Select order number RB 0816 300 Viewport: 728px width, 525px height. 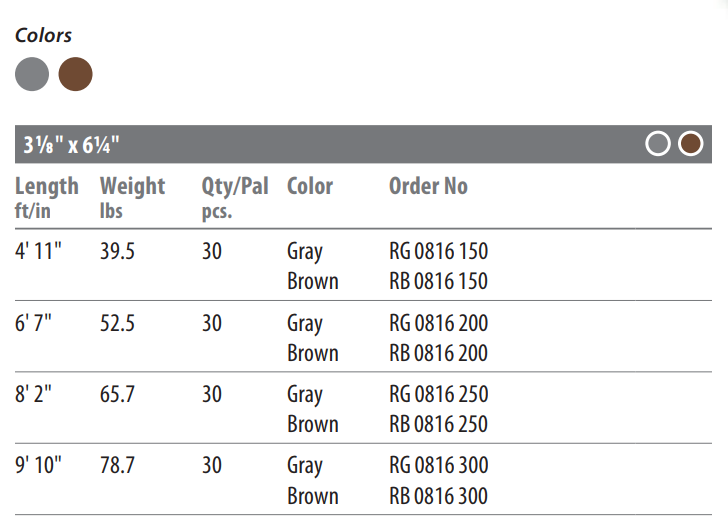point(438,496)
